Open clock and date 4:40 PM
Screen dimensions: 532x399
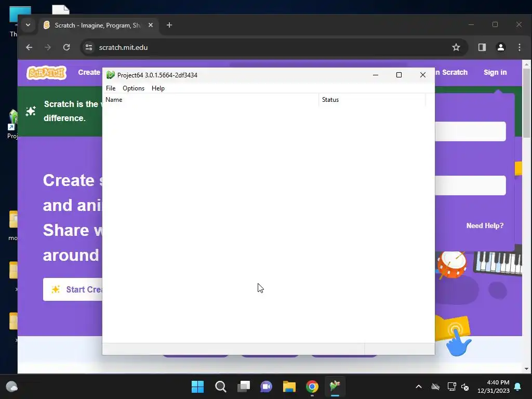[494, 387]
